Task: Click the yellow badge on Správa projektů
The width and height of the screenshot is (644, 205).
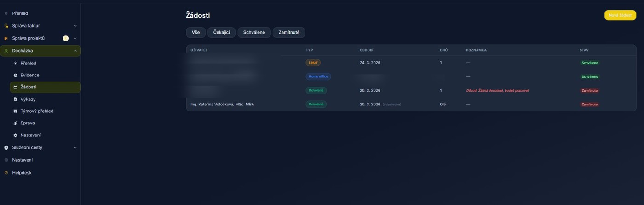Action: click(66, 38)
